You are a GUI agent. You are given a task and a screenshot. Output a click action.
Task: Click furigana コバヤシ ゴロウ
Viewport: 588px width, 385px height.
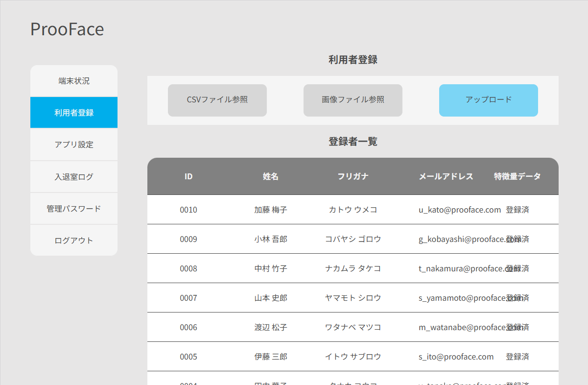tap(353, 239)
